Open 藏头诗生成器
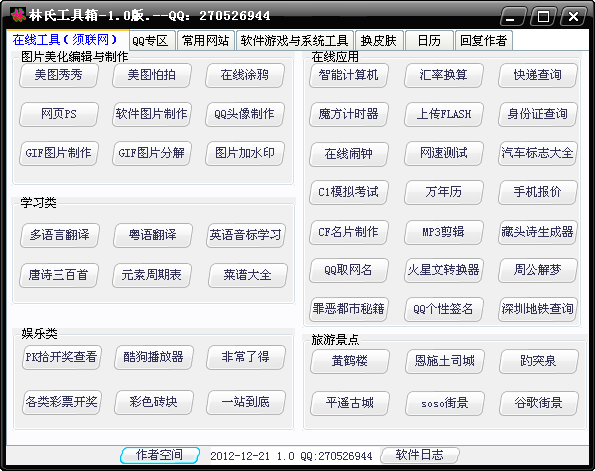The image size is (595, 471). pos(538,232)
